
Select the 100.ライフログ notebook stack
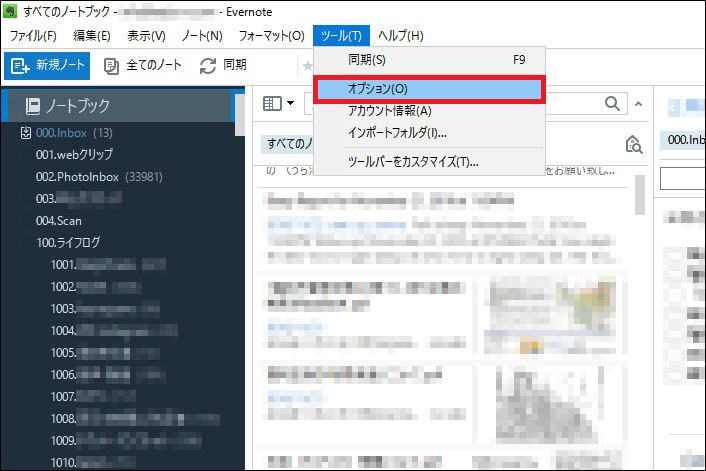click(68, 243)
